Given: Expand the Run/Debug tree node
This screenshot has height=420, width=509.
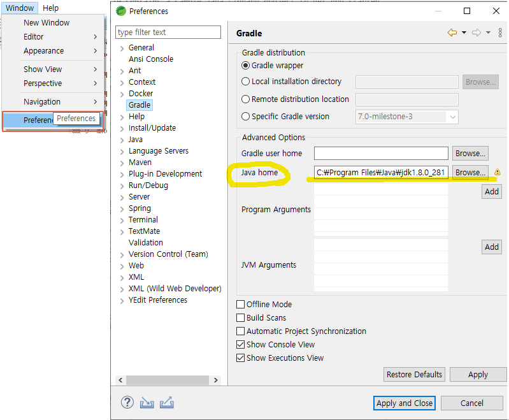Looking at the screenshot, I should tap(122, 186).
